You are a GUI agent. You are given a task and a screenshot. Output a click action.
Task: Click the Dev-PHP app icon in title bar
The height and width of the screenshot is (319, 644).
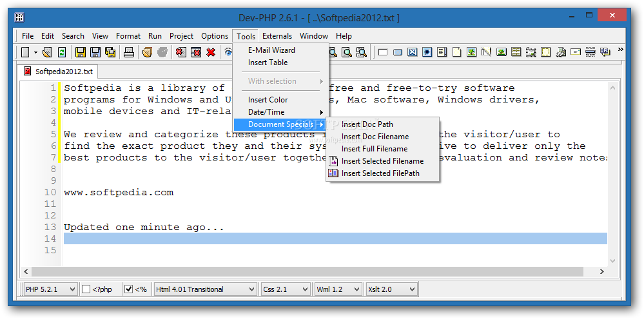click(19, 17)
